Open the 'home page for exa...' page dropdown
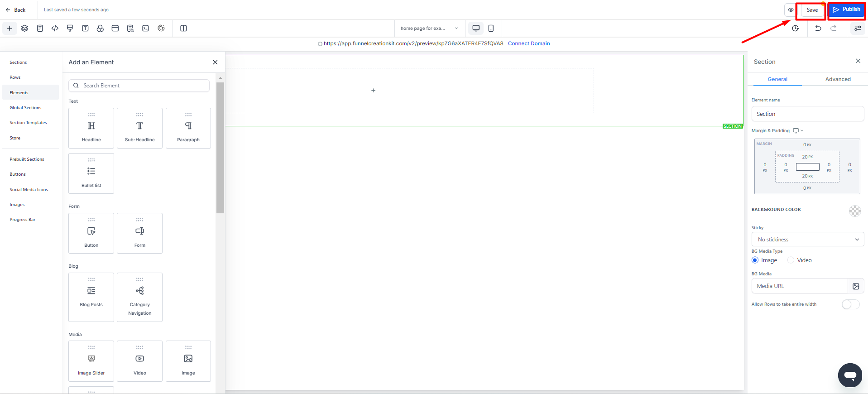Image resolution: width=868 pixels, height=394 pixels. 429,28
